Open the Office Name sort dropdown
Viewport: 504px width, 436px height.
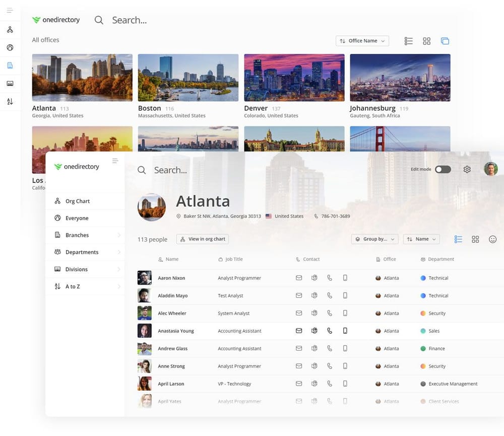pyautogui.click(x=362, y=40)
